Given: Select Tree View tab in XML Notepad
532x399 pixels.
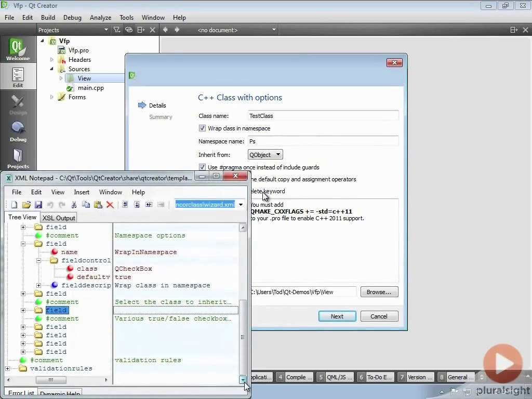Looking at the screenshot, I should (22, 217).
